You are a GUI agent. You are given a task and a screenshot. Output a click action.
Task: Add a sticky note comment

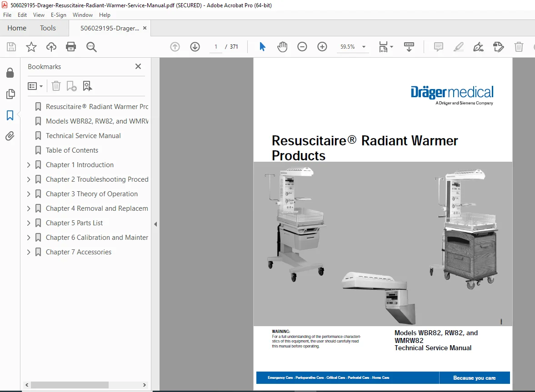click(439, 47)
